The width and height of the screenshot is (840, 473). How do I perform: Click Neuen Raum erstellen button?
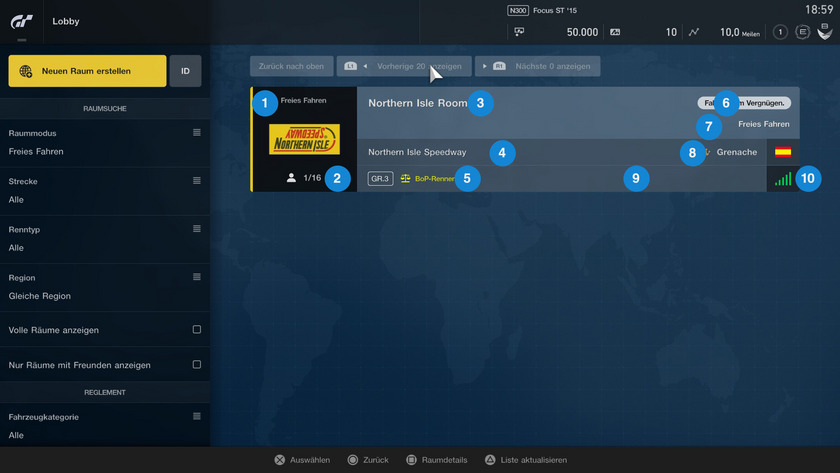(x=87, y=71)
